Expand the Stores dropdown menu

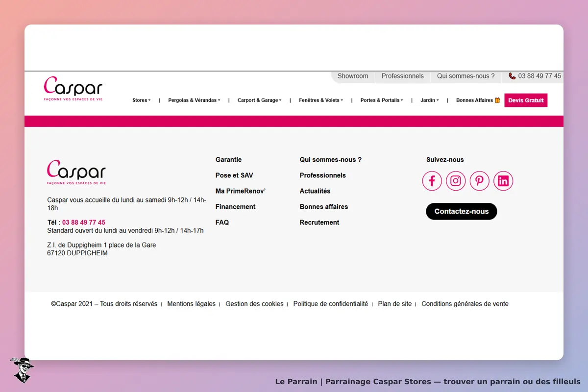click(x=142, y=100)
